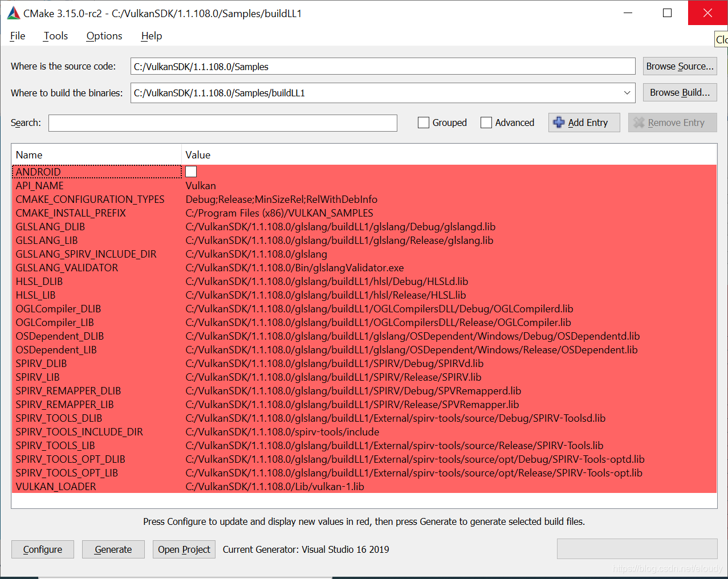
Task: Edit the glslangd.lib path value
Action: click(x=340, y=227)
